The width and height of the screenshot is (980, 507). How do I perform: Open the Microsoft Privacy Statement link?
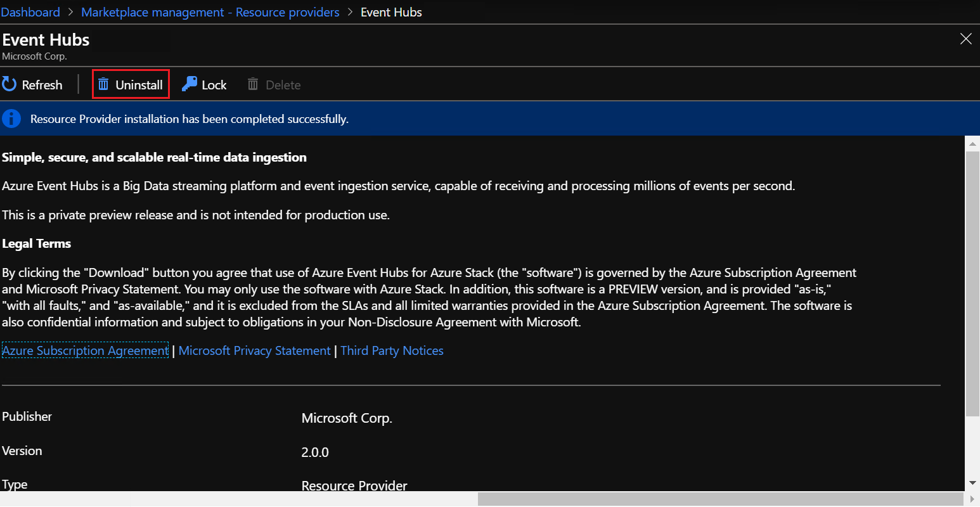pyautogui.click(x=254, y=350)
